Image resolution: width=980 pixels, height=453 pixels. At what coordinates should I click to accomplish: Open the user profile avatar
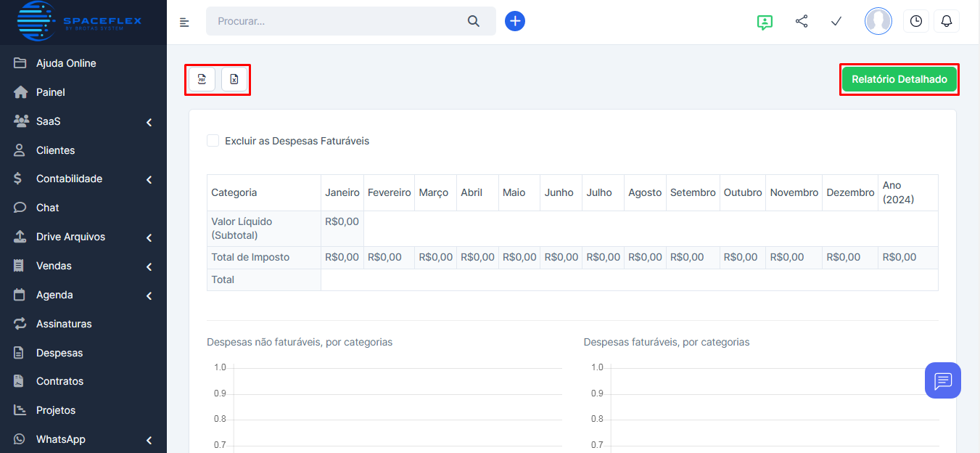pyautogui.click(x=878, y=21)
